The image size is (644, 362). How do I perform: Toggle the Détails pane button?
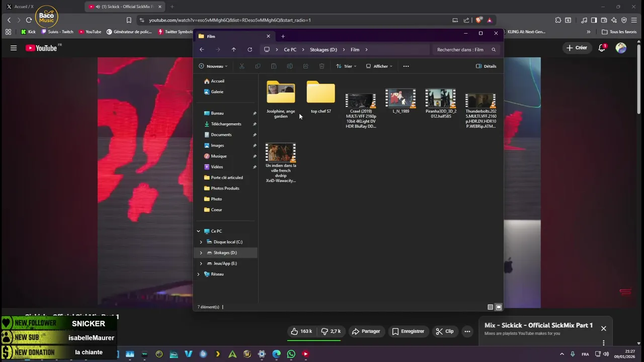(x=486, y=66)
